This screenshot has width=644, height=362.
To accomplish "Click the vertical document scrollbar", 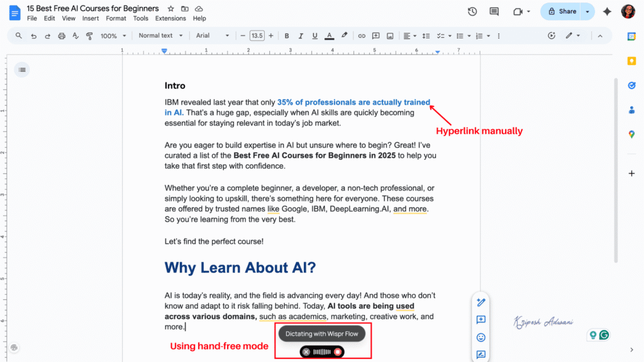I will pyautogui.click(x=615, y=170).
